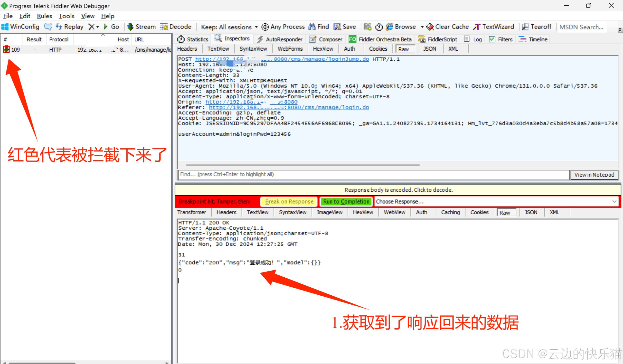Click the Find text input field
Image resolution: width=623 pixels, height=364 pixels.
pos(373,174)
